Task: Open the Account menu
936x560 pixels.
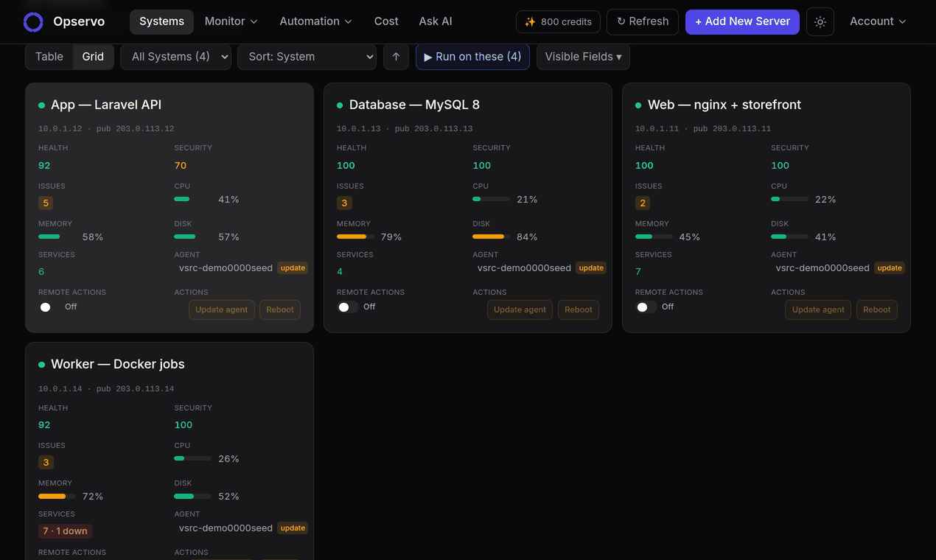Action: pyautogui.click(x=878, y=21)
